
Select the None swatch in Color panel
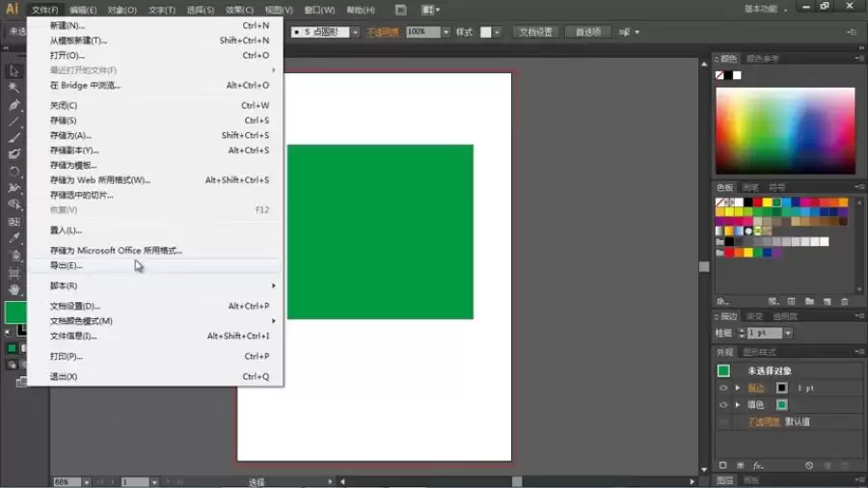click(719, 75)
